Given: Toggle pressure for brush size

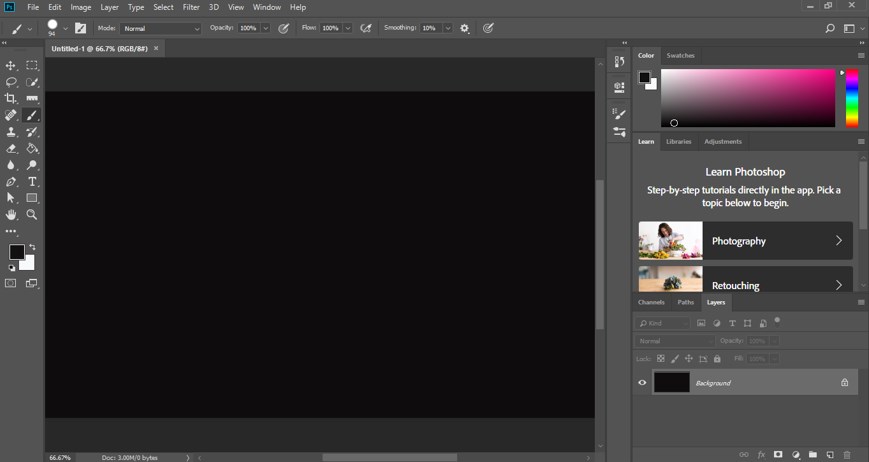Looking at the screenshot, I should [488, 28].
